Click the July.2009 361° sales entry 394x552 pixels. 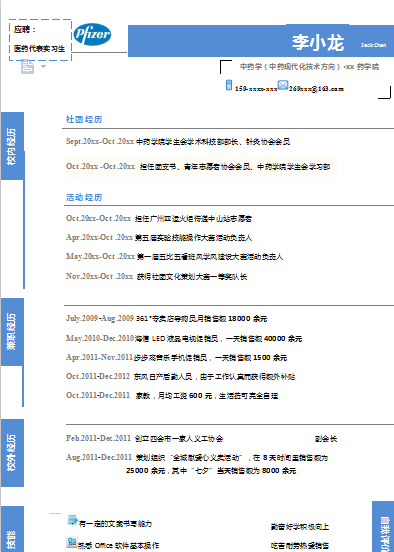click(x=166, y=319)
